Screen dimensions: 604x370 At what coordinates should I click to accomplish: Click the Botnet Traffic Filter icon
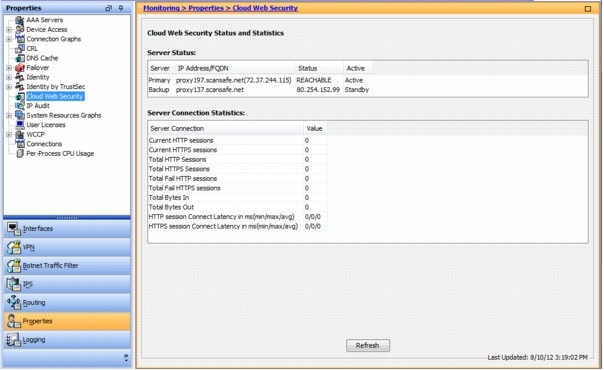click(x=13, y=266)
